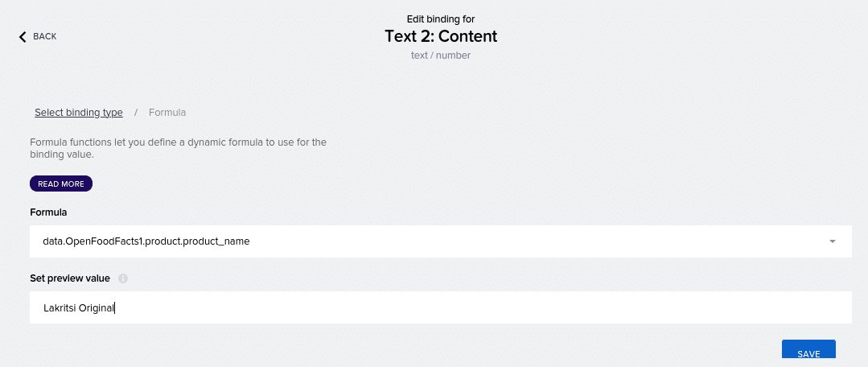The width and height of the screenshot is (868, 367).
Task: Select the Formula breadcrumb item
Action: [167, 113]
